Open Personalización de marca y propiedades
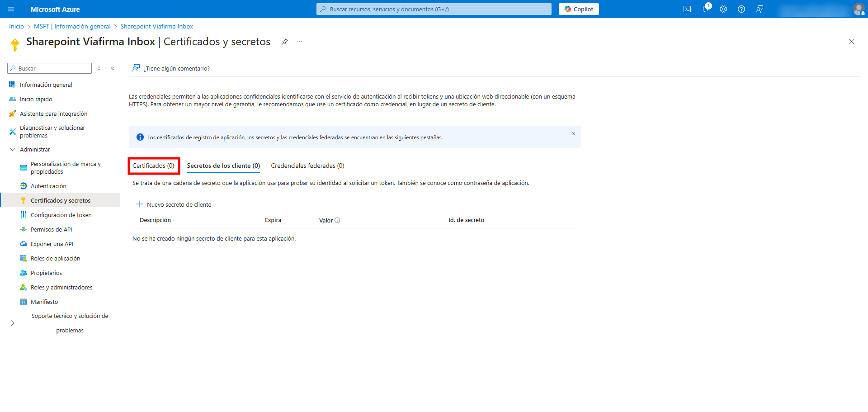 click(66, 168)
